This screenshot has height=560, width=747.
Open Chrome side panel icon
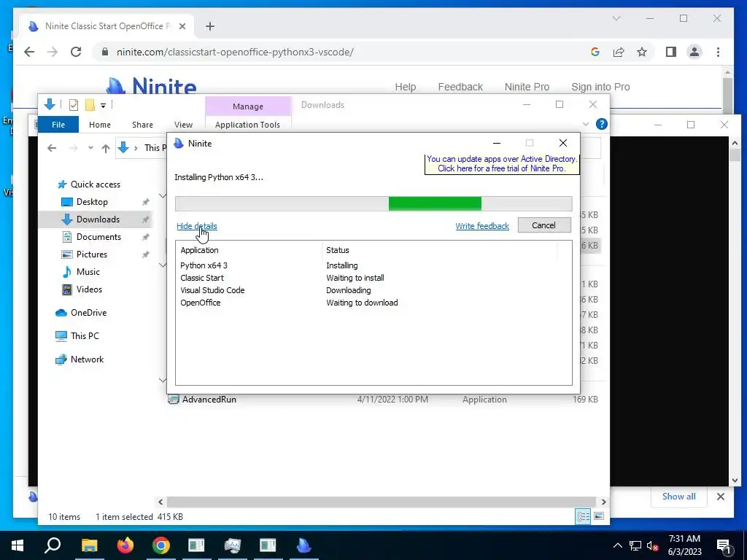coord(671,52)
